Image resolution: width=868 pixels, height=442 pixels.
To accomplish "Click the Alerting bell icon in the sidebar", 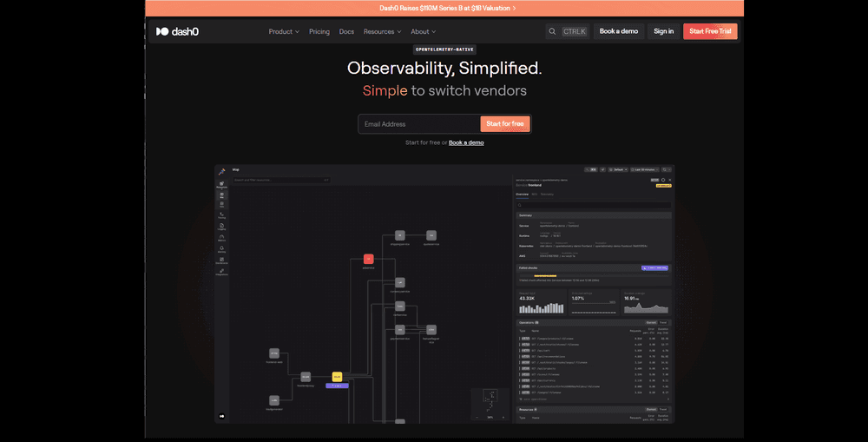I will pos(222,248).
